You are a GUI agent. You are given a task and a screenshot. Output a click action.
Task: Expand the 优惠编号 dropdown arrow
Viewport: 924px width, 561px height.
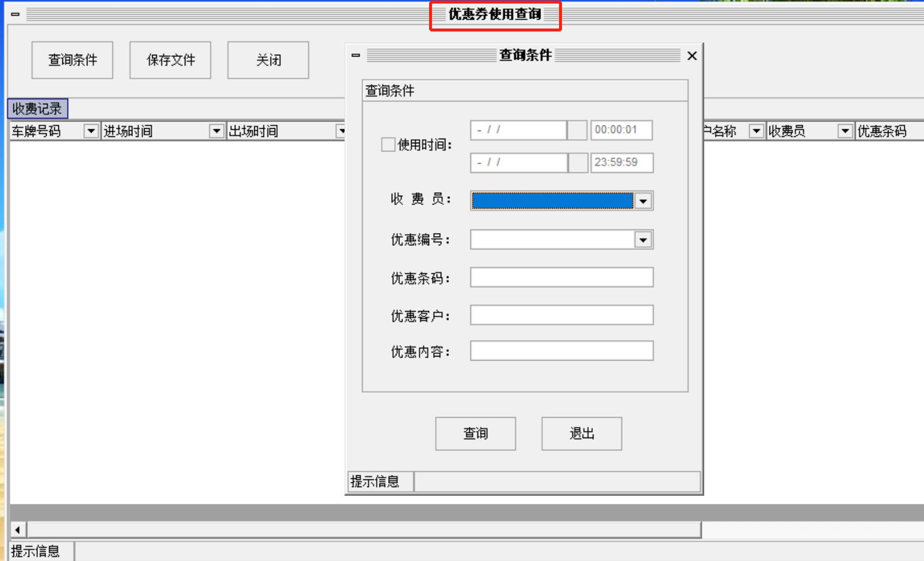tap(643, 240)
